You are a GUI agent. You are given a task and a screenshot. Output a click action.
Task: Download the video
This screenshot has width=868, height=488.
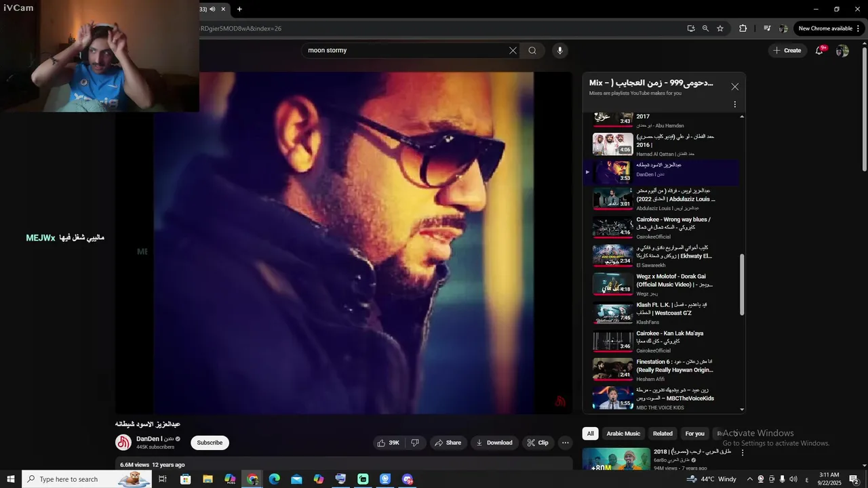pos(494,443)
